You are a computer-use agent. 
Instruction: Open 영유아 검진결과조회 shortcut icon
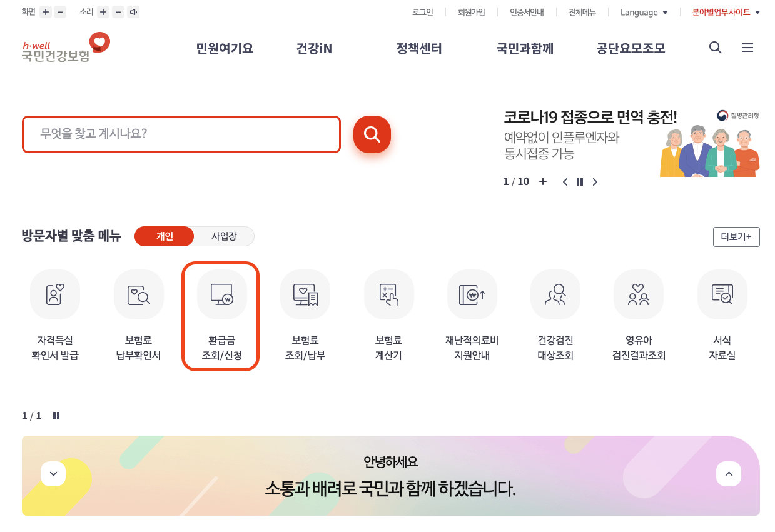pyautogui.click(x=639, y=294)
